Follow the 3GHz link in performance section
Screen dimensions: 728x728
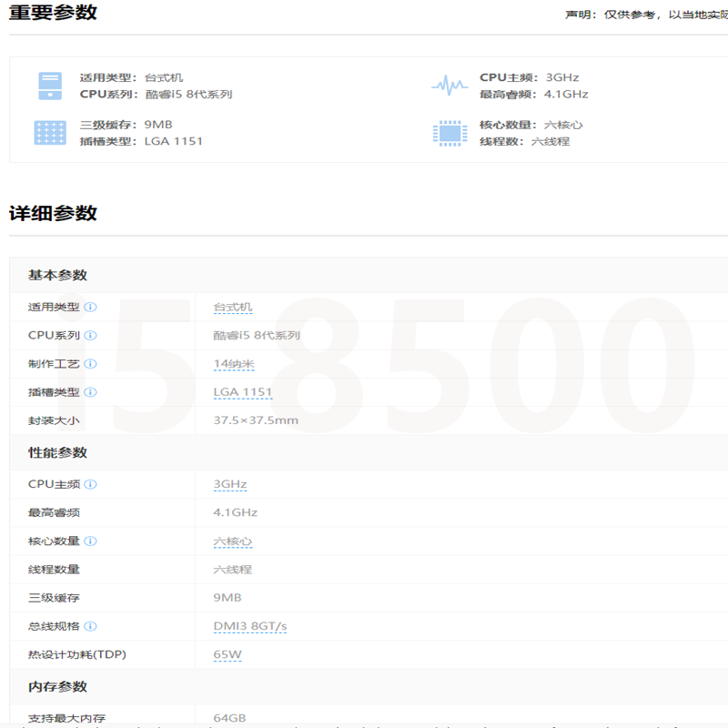point(230,484)
